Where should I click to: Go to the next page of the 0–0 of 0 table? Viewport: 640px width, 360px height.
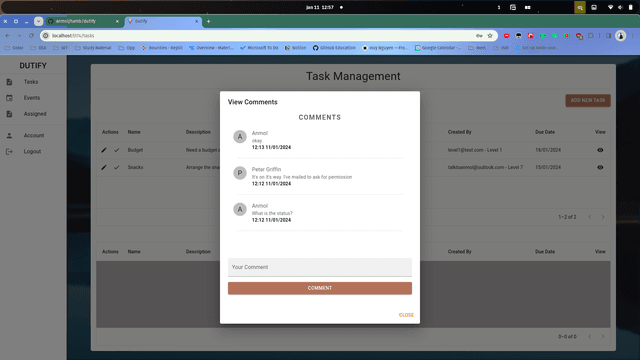tap(603, 337)
